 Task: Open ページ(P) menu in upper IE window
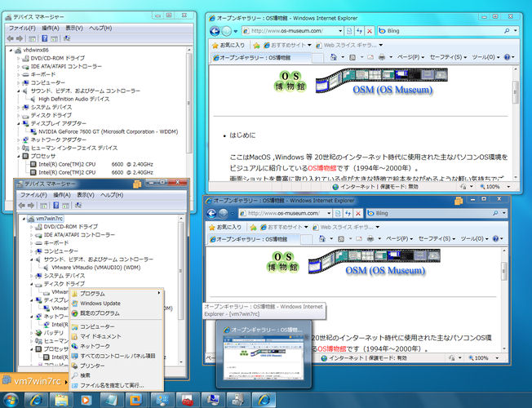pos(410,57)
